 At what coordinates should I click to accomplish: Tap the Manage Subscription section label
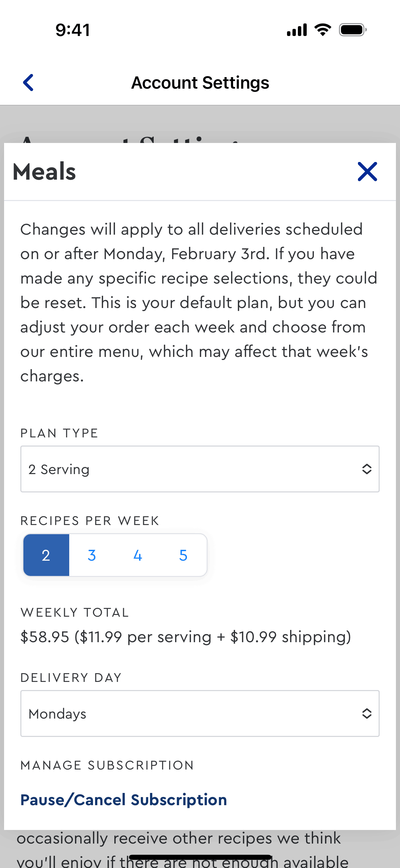click(107, 765)
